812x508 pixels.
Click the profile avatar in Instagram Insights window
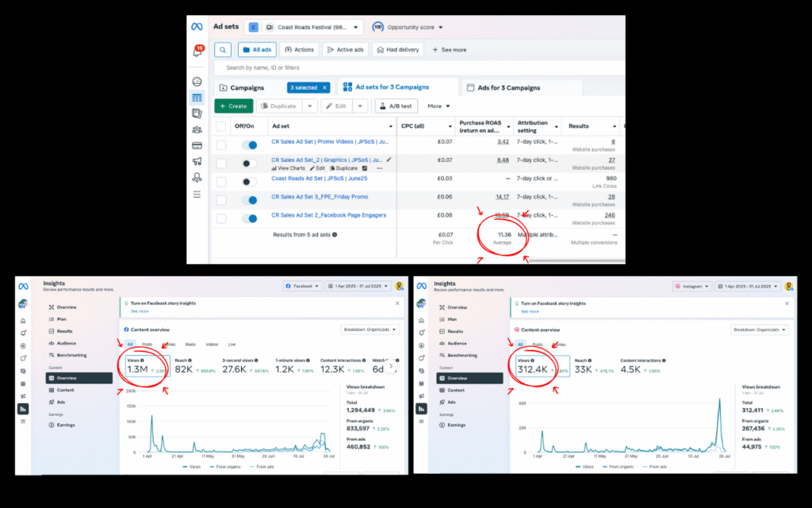coord(788,286)
